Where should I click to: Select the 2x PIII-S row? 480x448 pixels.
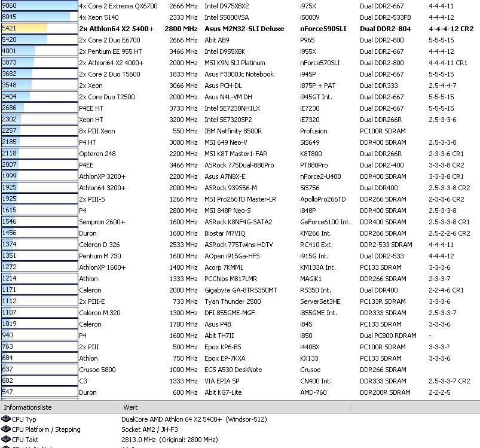coord(240,199)
